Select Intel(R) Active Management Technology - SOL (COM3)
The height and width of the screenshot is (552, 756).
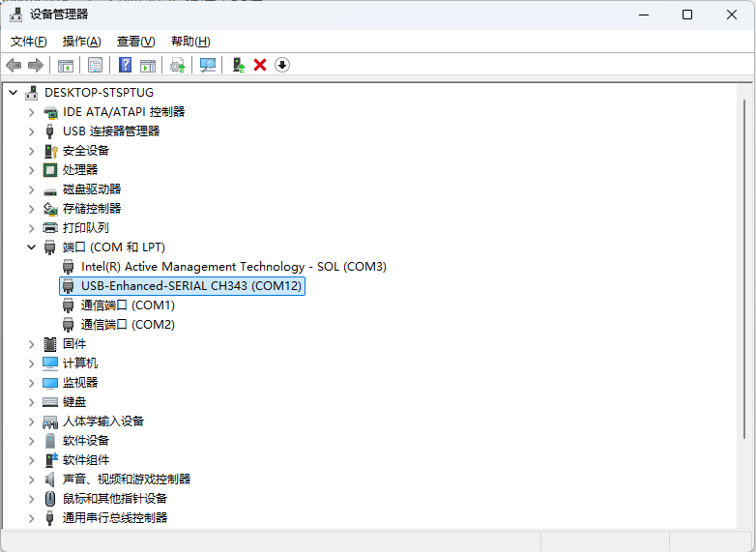[234, 267]
